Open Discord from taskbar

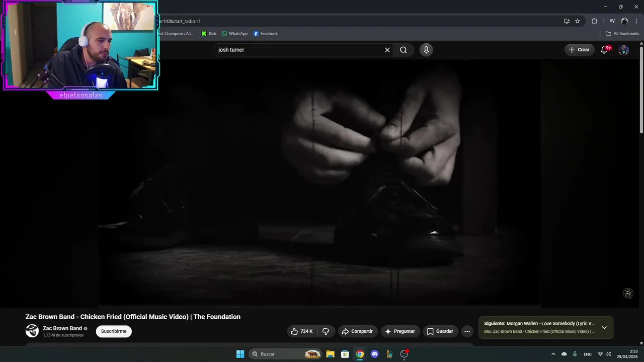pos(374,354)
